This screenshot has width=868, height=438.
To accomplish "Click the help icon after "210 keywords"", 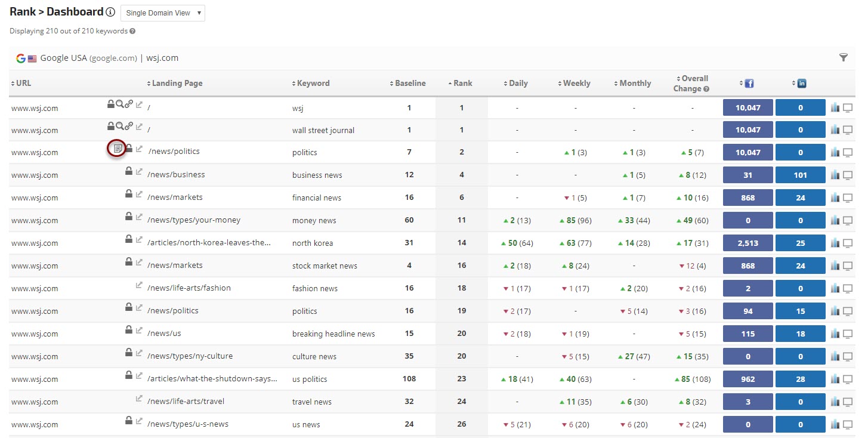I will (132, 31).
